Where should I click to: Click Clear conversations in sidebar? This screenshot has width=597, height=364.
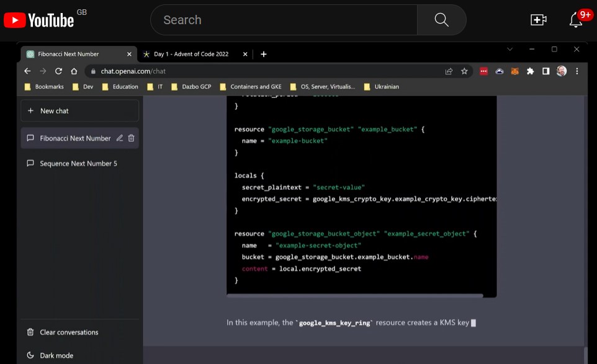click(x=69, y=332)
